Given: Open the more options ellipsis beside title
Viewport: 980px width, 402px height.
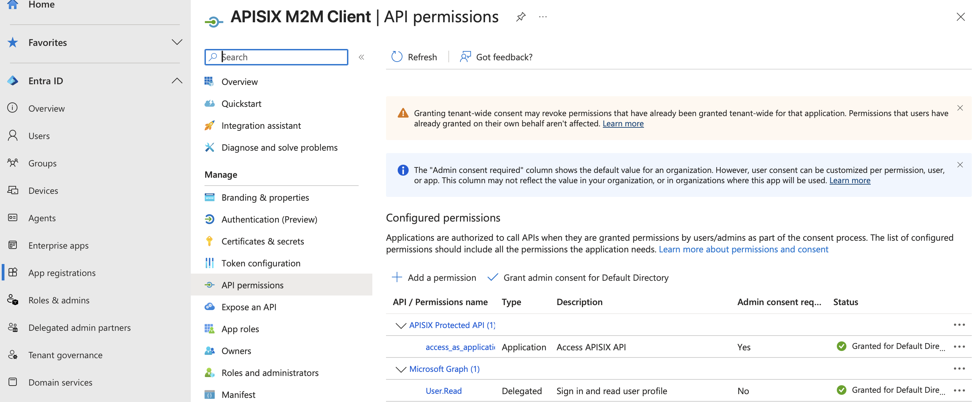Looking at the screenshot, I should (x=543, y=17).
